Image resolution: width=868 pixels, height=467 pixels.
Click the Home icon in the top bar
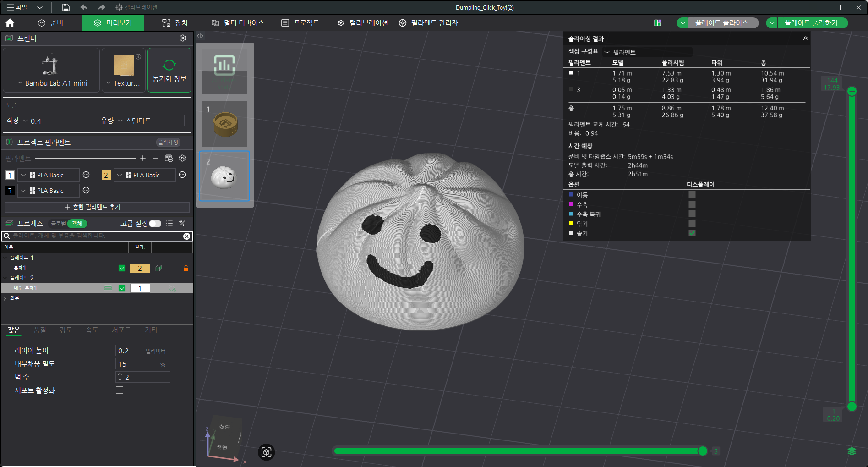point(10,23)
